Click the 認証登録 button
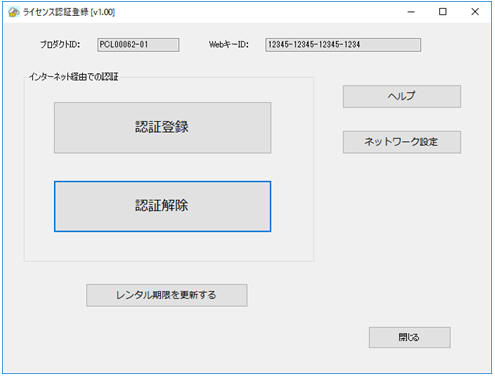Screen dimensions: 495x377 pyautogui.click(x=163, y=128)
